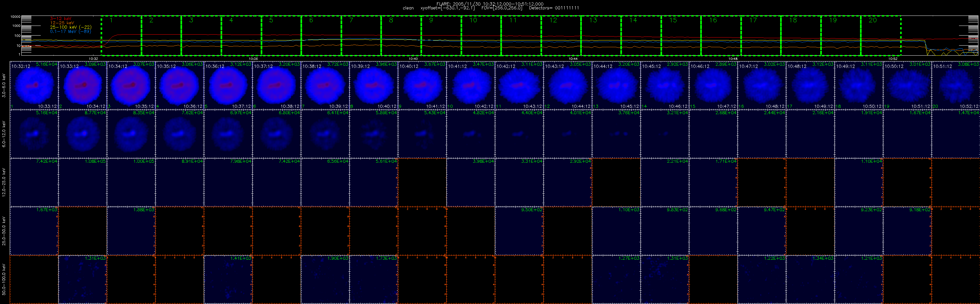Viewport: 980px width, 304px height.
Task: Click the yellow '25-100 keV (-22)' legend entry
Action: pos(71,27)
